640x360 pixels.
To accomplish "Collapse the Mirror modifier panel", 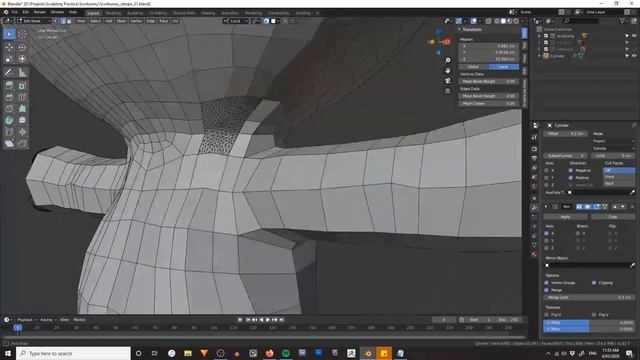I will tap(546, 207).
